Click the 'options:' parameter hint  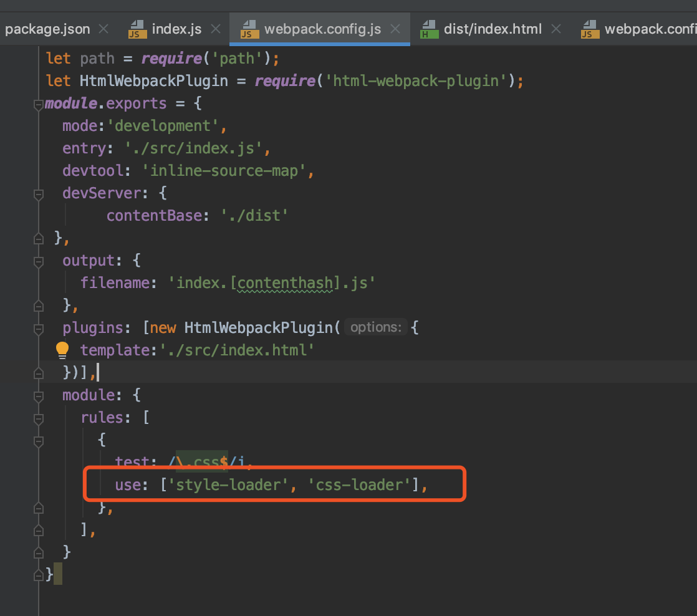[375, 327]
